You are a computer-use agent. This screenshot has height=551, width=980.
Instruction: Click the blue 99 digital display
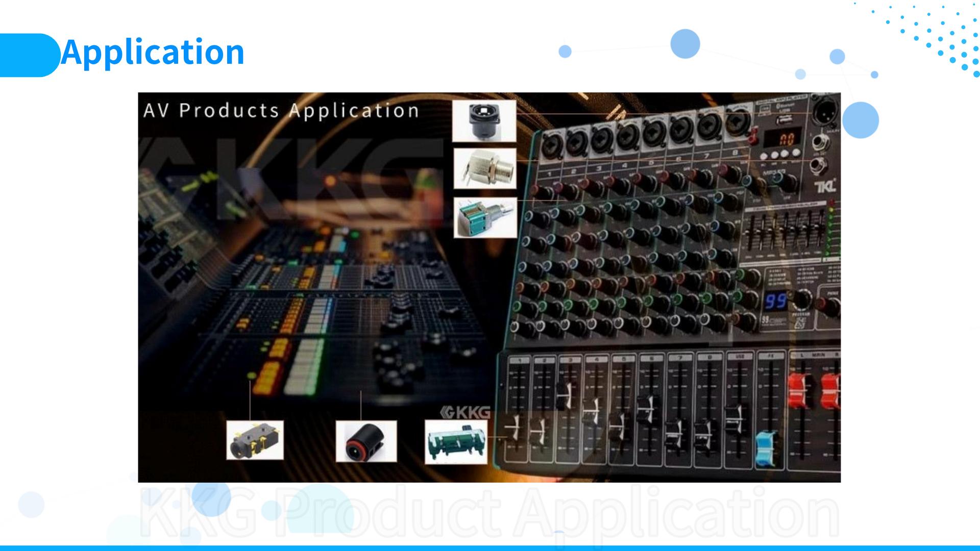pyautogui.click(x=775, y=301)
